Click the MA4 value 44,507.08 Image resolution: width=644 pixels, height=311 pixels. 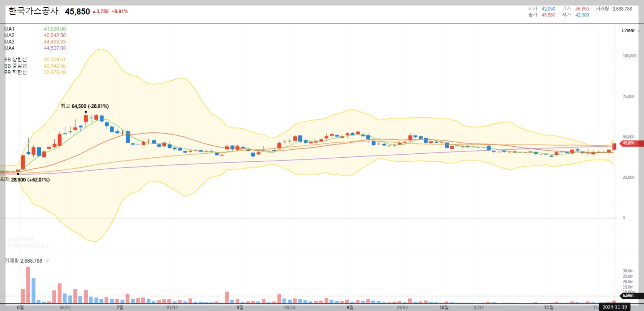pyautogui.click(x=55, y=48)
